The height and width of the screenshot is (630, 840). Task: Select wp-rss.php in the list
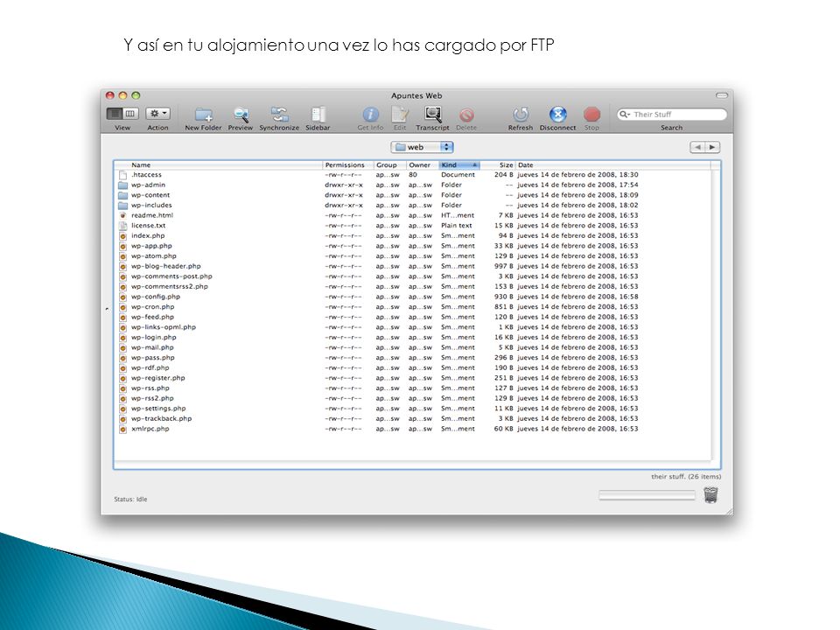[412, 388]
